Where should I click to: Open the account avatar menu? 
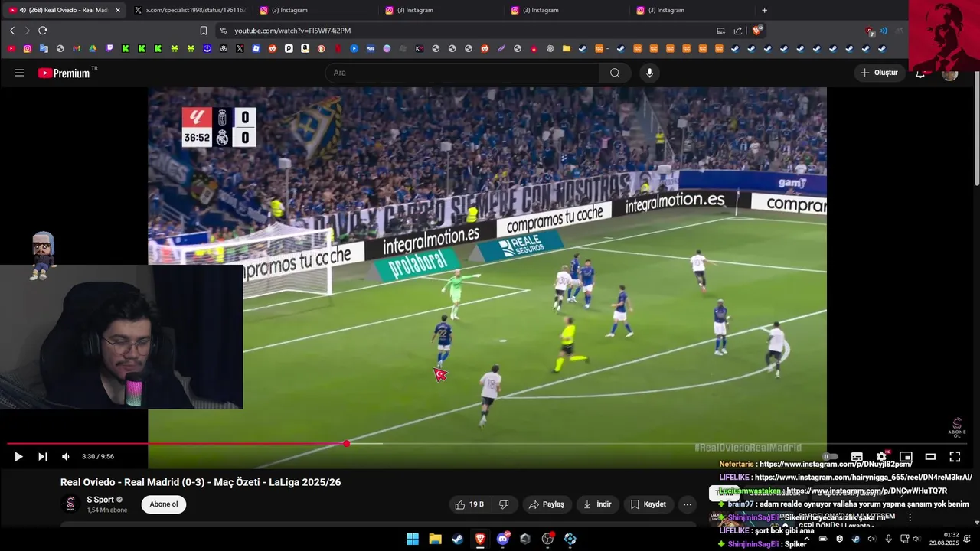pyautogui.click(x=949, y=73)
